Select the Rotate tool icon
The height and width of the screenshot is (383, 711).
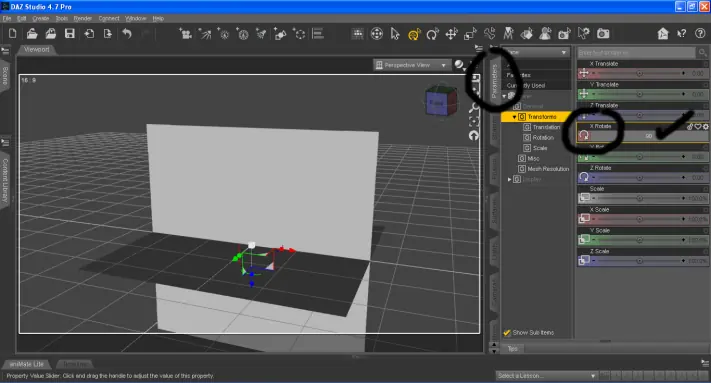coord(433,34)
